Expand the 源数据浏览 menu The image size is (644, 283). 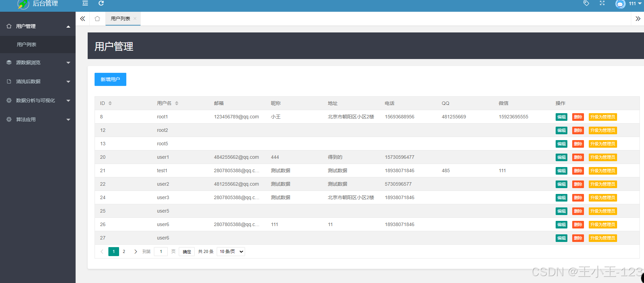click(38, 62)
